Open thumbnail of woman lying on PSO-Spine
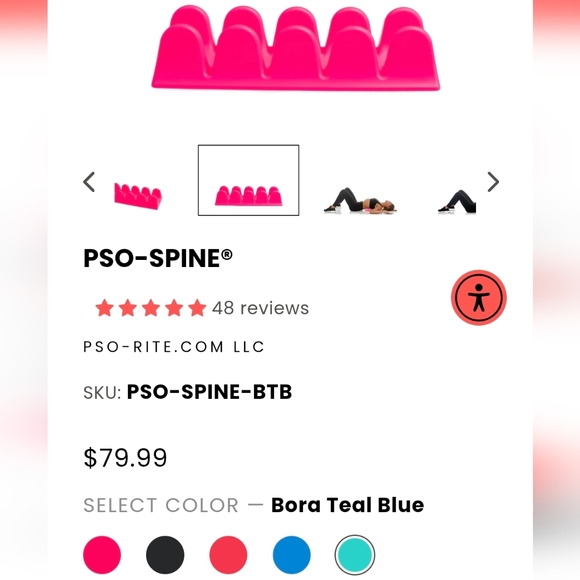 click(x=360, y=201)
